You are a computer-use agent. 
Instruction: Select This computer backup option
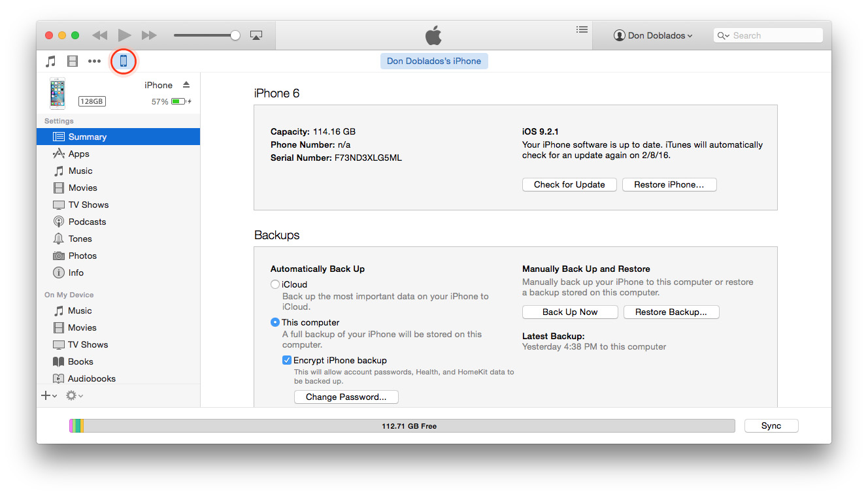tap(275, 322)
